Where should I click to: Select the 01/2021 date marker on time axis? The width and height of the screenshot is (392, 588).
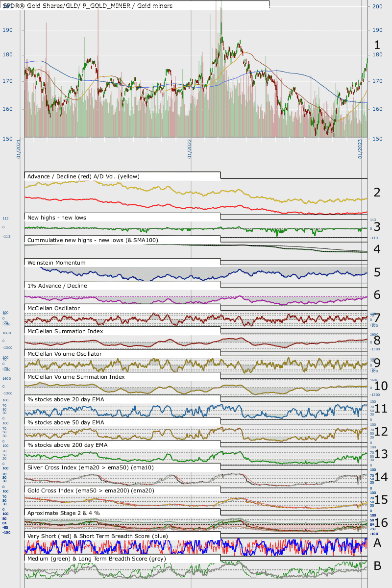pyautogui.click(x=19, y=148)
